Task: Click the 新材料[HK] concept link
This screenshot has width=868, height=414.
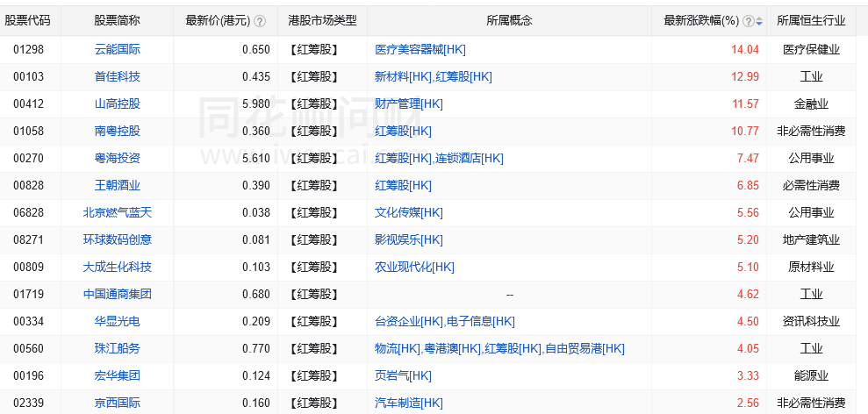Action: click(403, 76)
